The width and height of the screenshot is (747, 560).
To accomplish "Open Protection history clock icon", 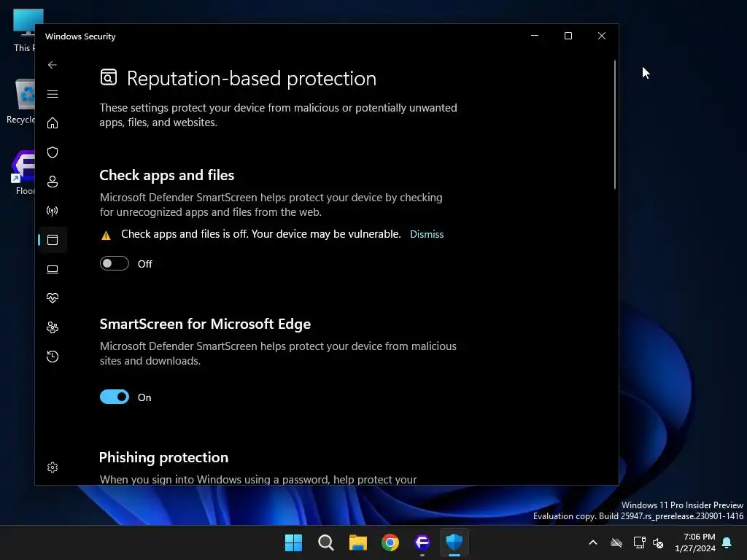I will click(53, 357).
